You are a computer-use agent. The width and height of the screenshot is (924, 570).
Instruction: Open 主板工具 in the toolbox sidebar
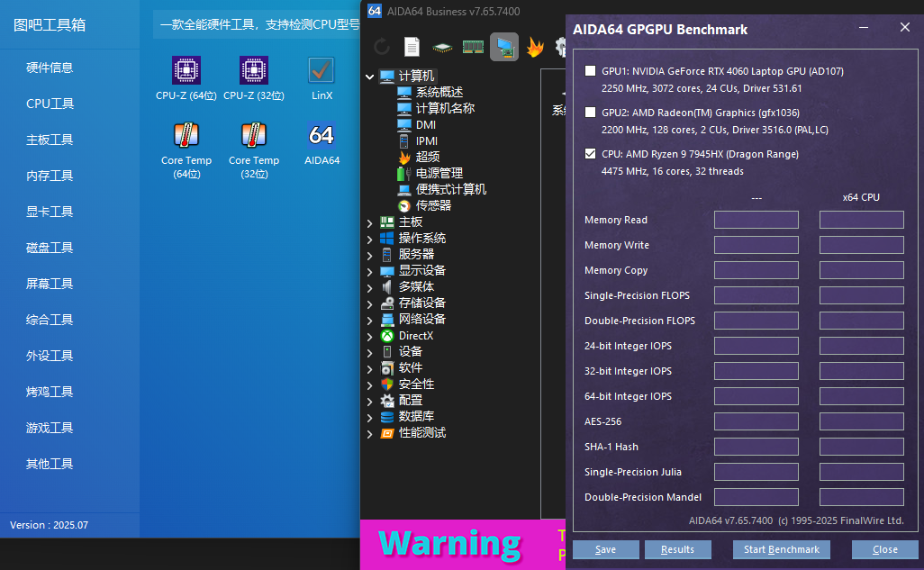50,140
